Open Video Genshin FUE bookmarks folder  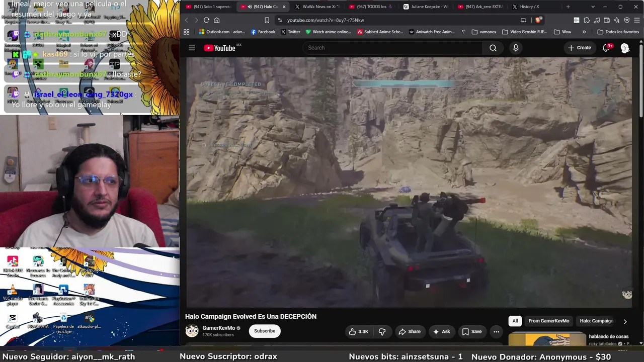coord(524,32)
